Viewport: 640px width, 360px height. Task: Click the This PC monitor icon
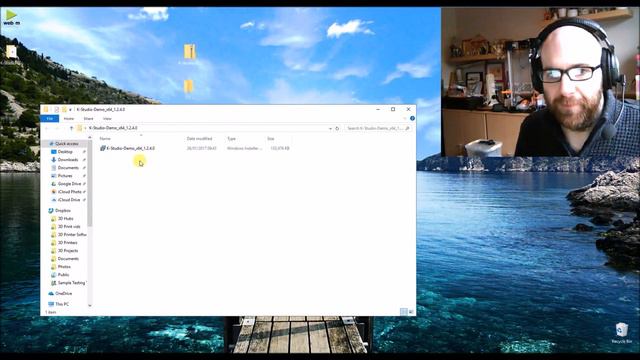click(51, 304)
